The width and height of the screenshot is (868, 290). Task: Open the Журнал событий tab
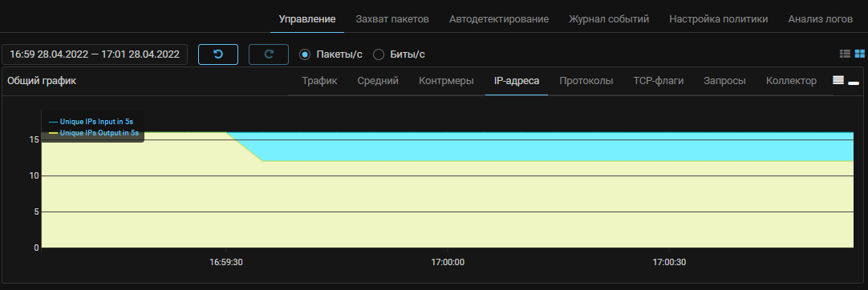609,18
